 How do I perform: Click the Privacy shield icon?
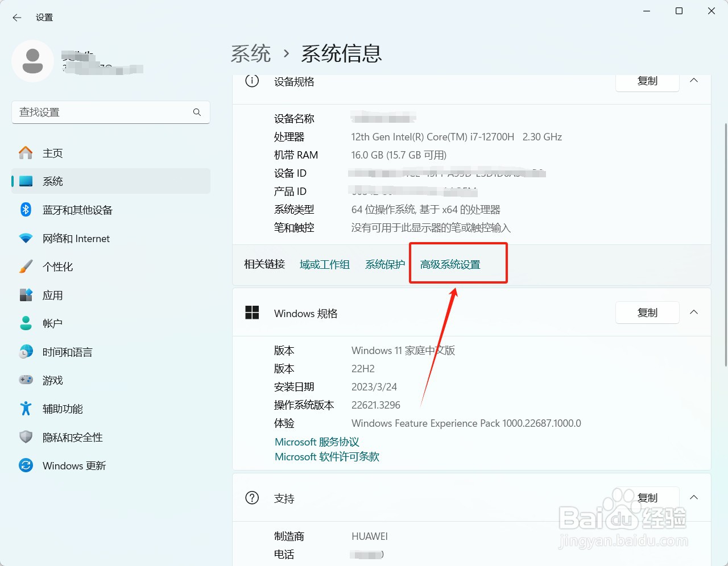[26, 437]
